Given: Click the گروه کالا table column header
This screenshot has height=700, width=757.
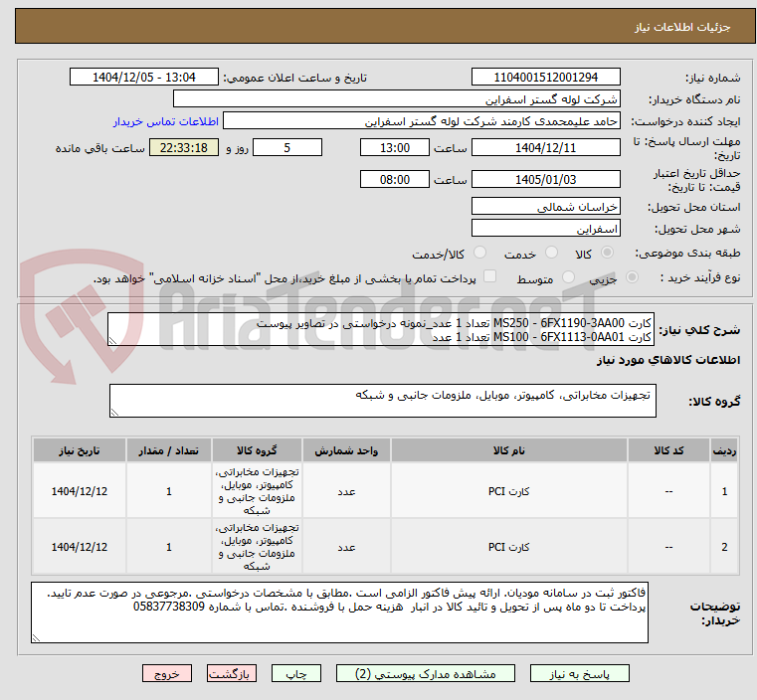Looking at the screenshot, I should point(257,450).
